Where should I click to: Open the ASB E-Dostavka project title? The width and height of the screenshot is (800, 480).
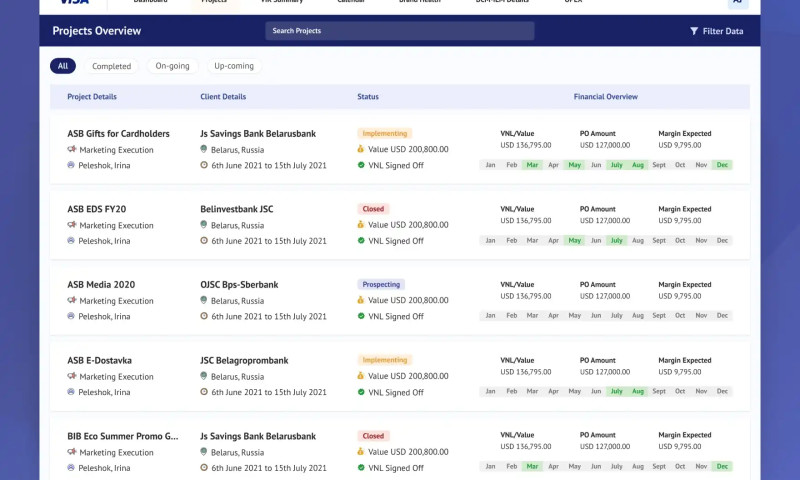99,360
